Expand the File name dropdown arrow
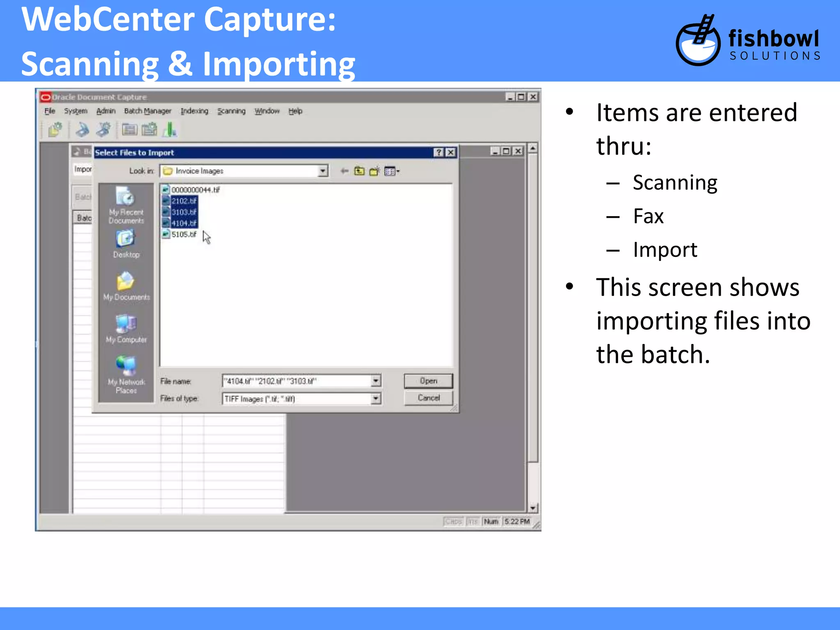 376,381
